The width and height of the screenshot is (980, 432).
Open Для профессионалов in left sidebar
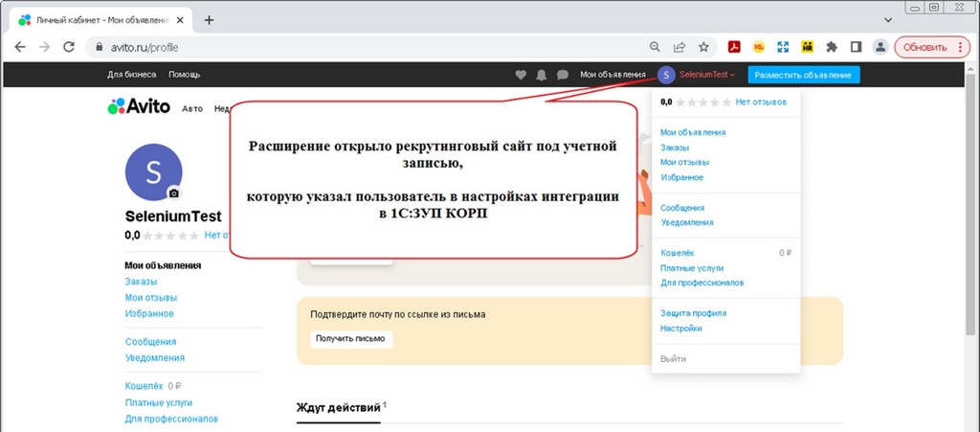click(x=171, y=419)
